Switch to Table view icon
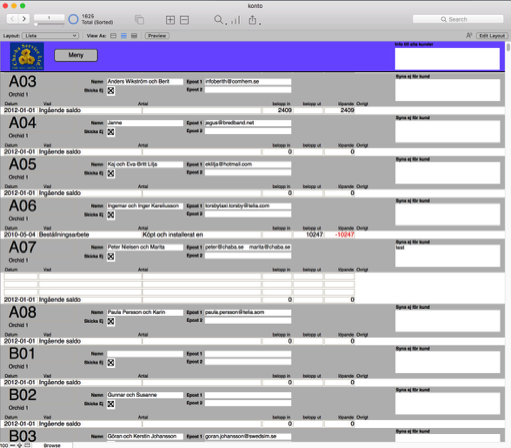511x448 pixels. [134, 36]
